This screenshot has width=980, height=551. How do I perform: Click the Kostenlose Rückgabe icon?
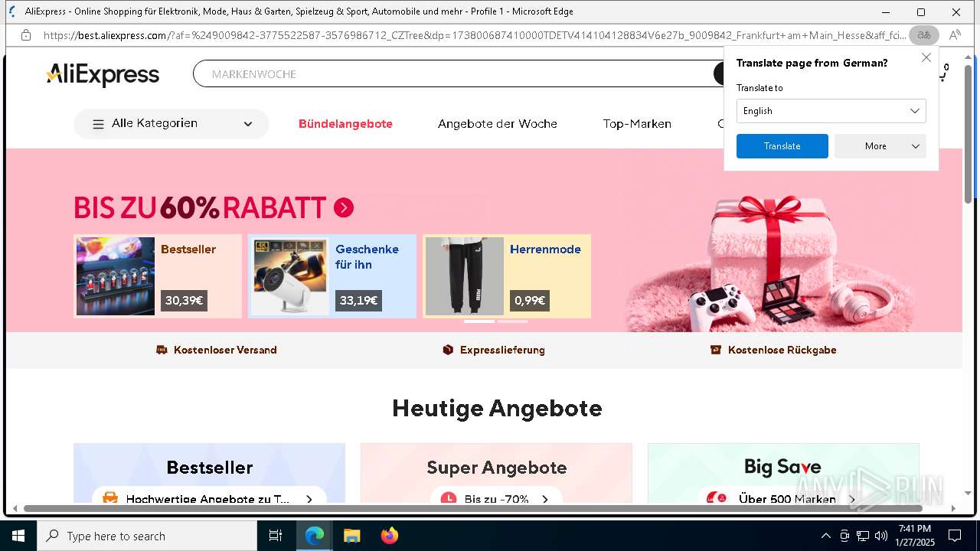[x=716, y=350]
